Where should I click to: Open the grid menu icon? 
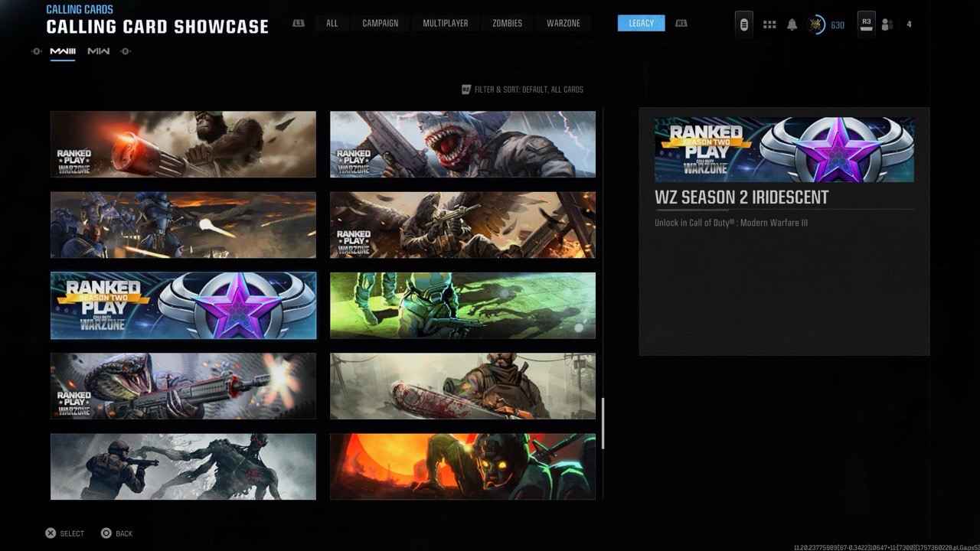[x=769, y=24]
